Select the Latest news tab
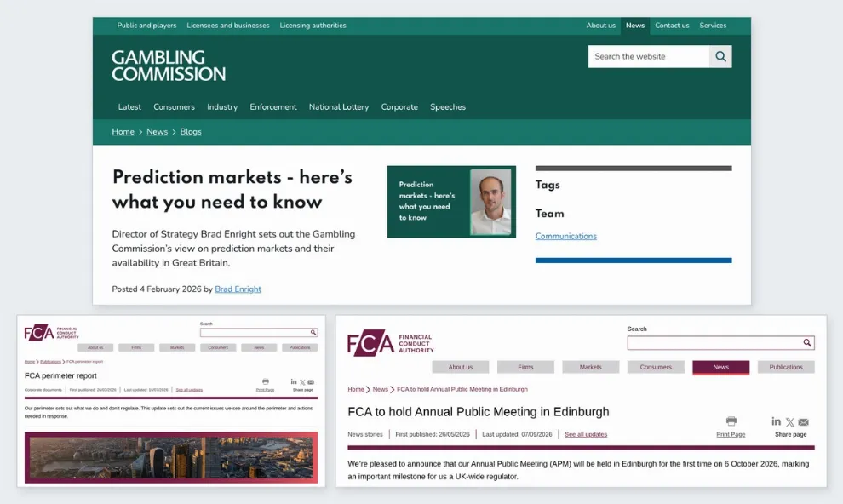 click(129, 107)
